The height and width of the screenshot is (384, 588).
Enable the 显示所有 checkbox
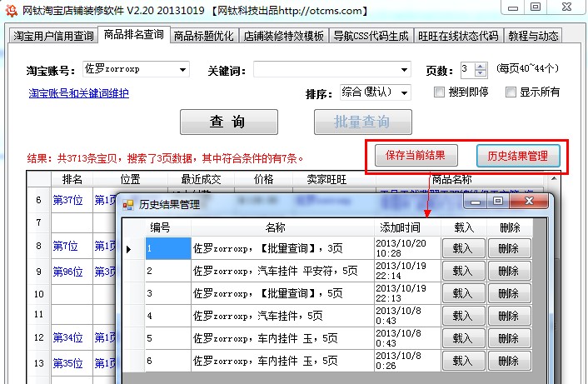click(x=511, y=92)
